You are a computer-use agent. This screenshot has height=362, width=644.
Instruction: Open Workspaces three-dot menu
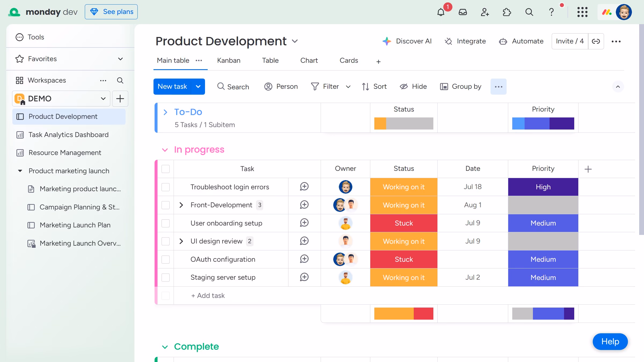coord(103,80)
